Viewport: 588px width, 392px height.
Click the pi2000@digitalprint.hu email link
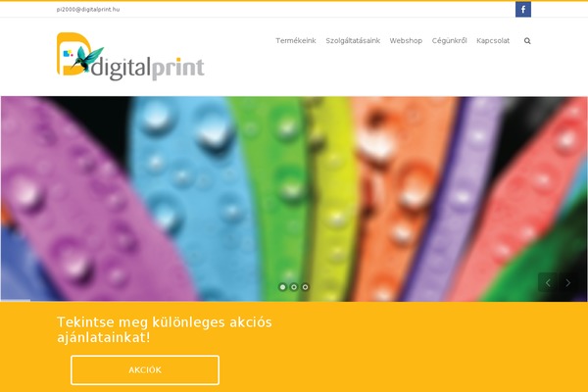88,10
